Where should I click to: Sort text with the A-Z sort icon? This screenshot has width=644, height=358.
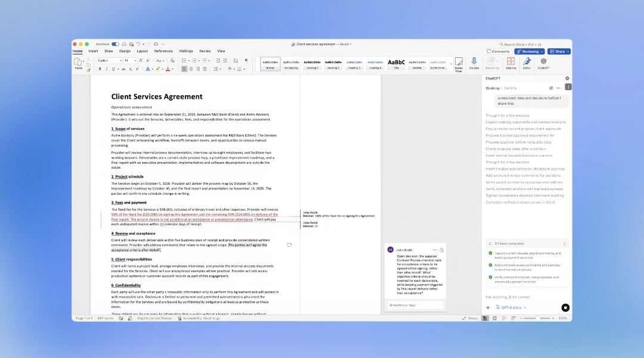point(236,61)
